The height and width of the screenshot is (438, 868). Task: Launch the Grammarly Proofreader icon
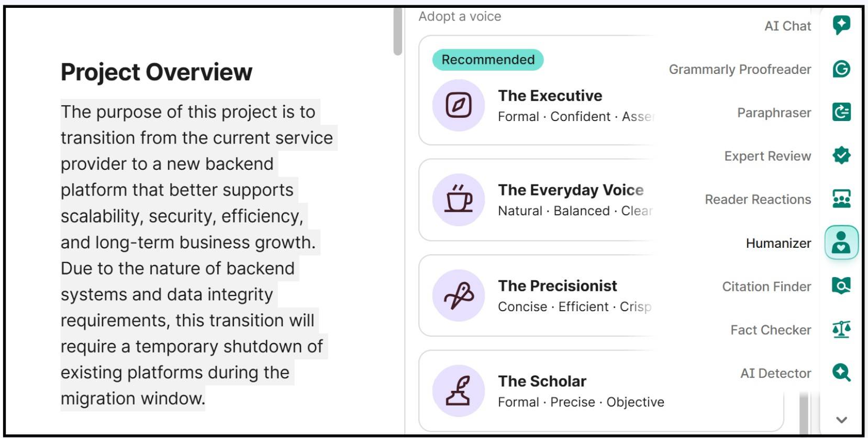pos(841,69)
